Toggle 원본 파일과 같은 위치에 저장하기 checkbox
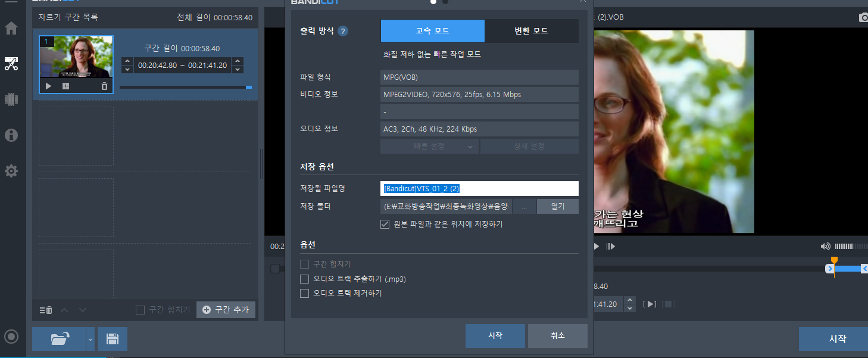 coord(386,225)
